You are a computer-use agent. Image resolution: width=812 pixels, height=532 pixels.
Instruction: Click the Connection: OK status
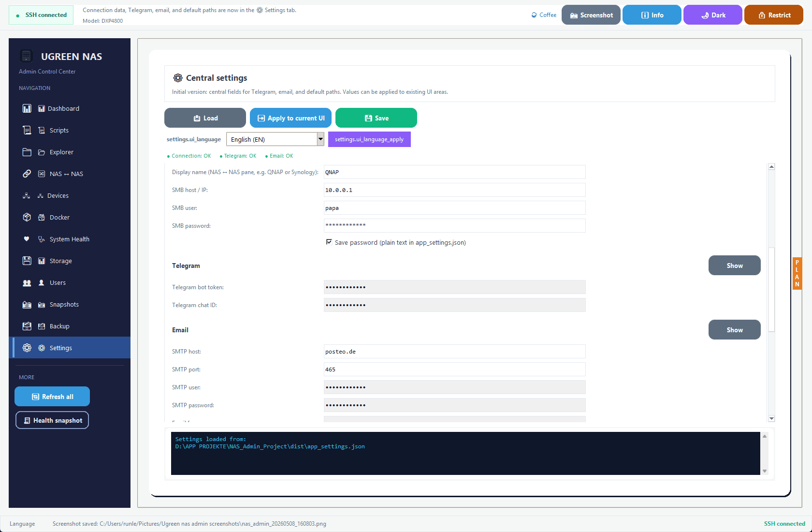click(x=189, y=156)
